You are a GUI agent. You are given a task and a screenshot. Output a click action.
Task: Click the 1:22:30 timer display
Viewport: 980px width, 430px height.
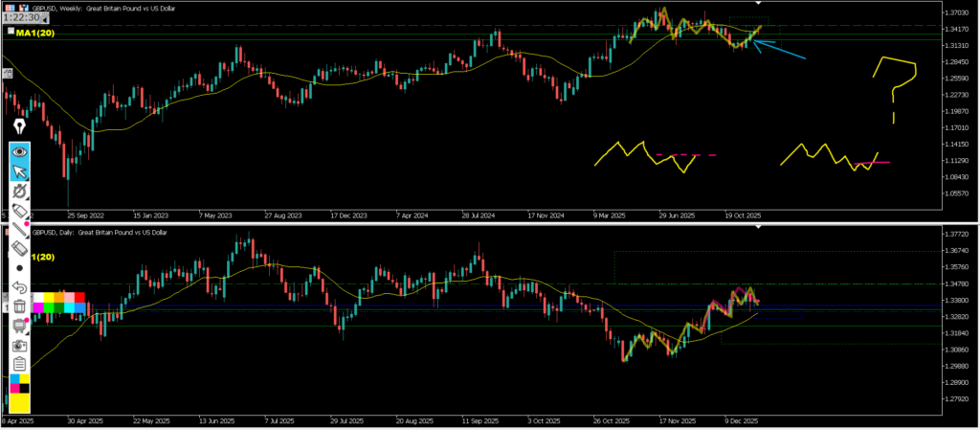(x=21, y=17)
